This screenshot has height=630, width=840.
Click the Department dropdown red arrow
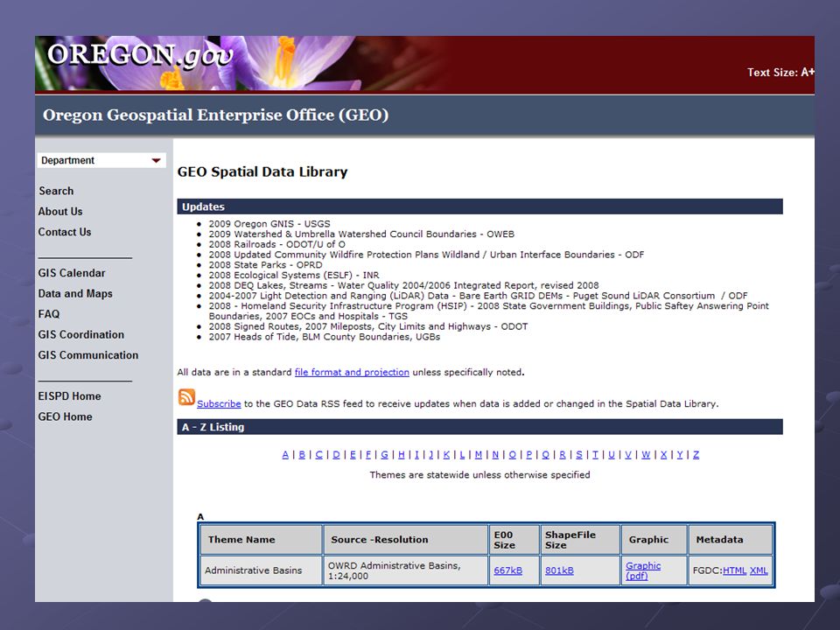[156, 160]
